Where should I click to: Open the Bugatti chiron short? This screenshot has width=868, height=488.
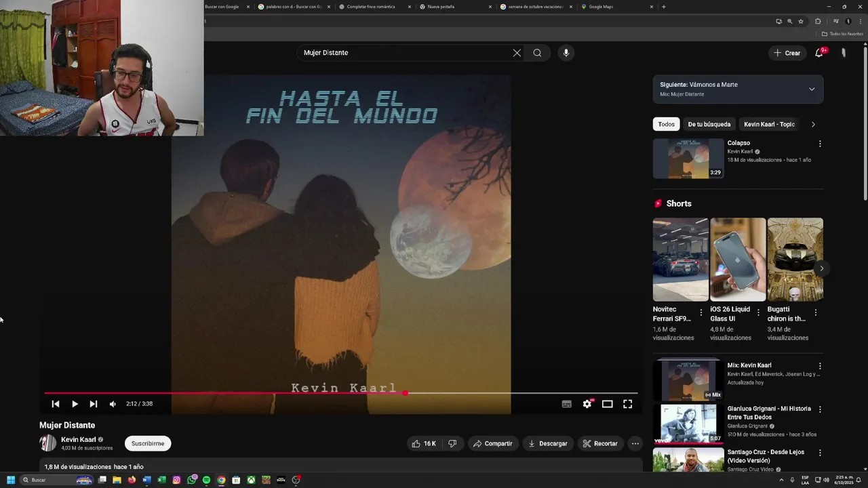tap(795, 260)
